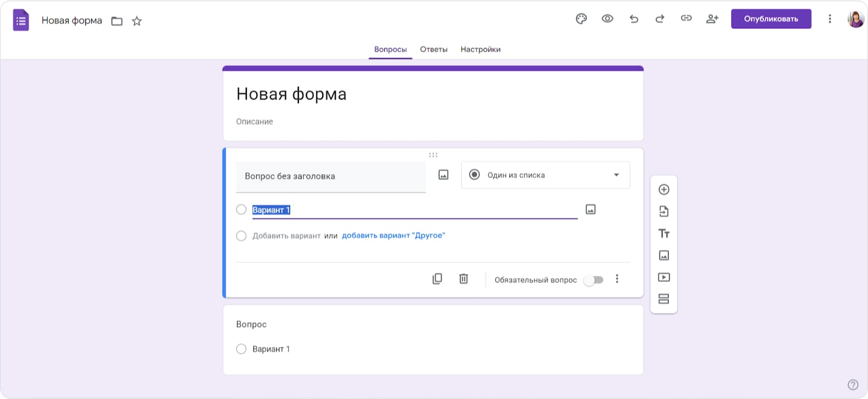
Task: Add an image to option Вариант 1
Action: [x=591, y=210]
